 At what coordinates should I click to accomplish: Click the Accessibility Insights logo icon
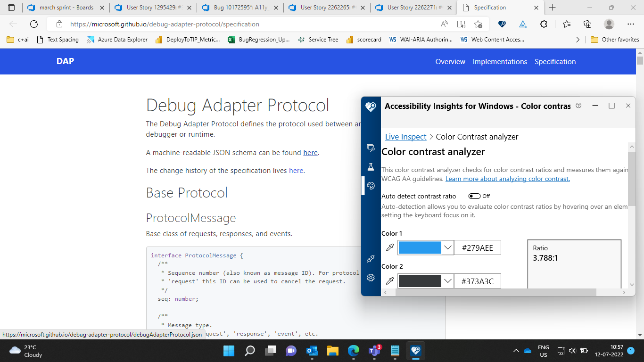[x=371, y=107]
